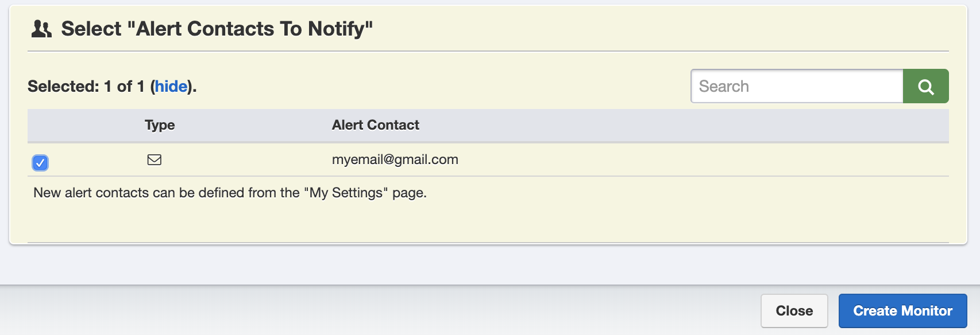Click the "My Settings" text in the note
Screen dimensions: 980x335
click(346, 193)
